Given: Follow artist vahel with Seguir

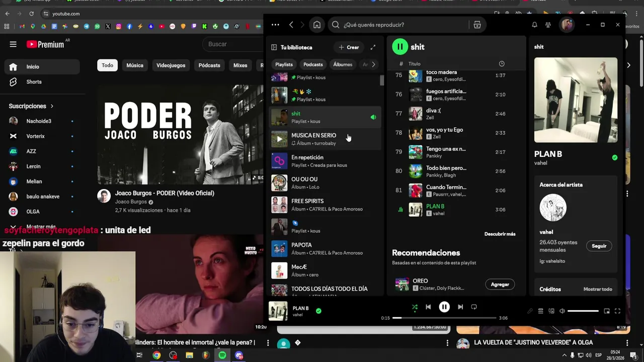Looking at the screenshot, I should click(x=599, y=246).
